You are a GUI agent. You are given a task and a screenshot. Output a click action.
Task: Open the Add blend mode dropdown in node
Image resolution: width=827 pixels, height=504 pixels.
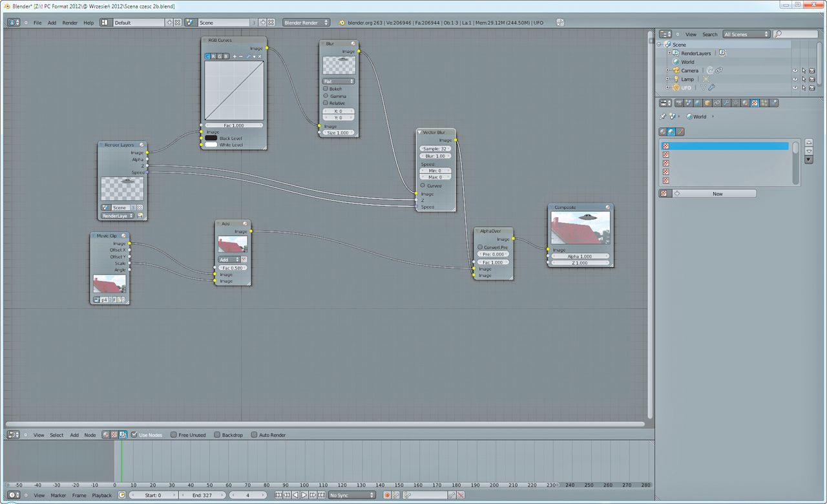(229, 260)
